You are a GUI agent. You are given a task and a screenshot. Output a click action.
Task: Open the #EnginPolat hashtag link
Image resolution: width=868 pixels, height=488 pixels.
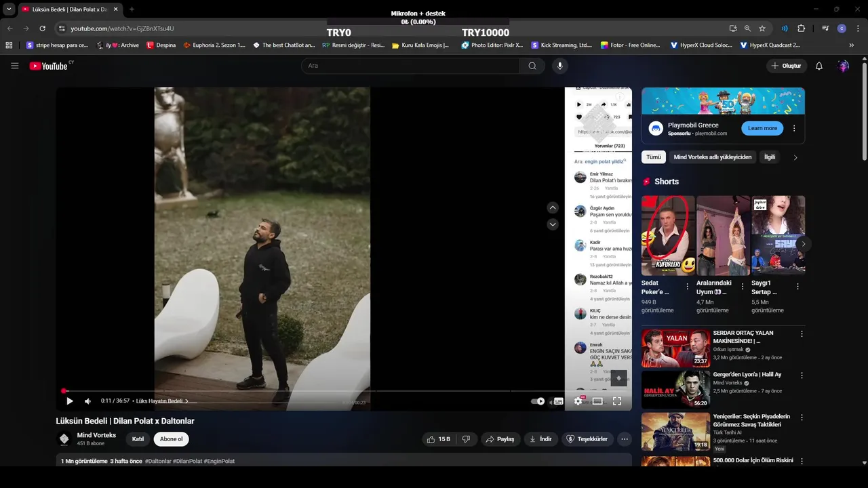click(x=219, y=461)
